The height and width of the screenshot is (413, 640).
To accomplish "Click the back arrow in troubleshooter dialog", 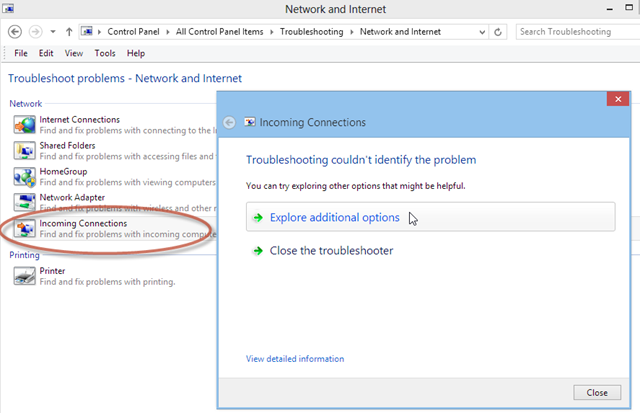I will (x=230, y=122).
